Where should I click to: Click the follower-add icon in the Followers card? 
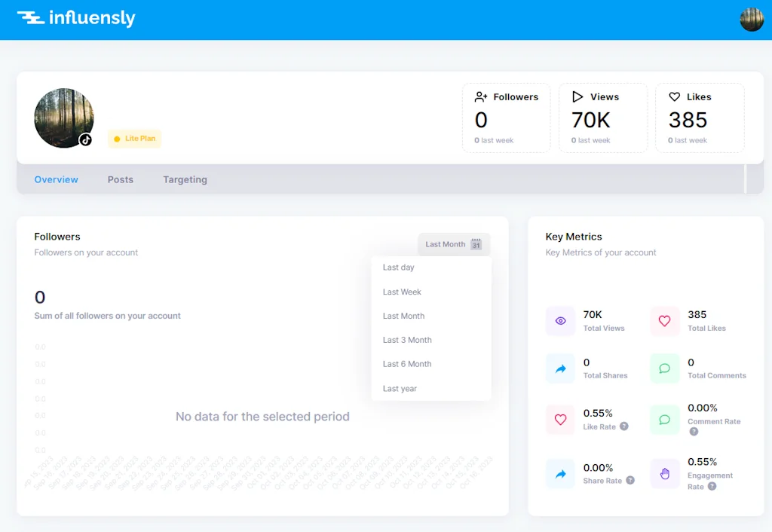pyautogui.click(x=480, y=96)
